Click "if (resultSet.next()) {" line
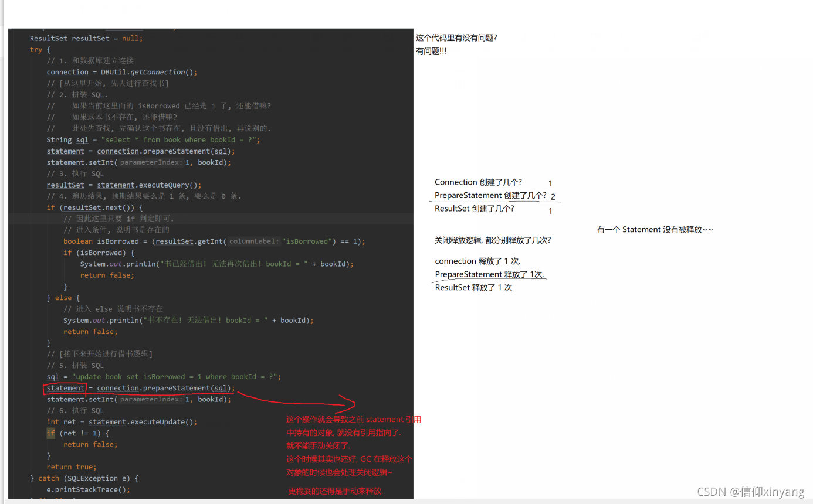Viewport: 813px width, 504px height. click(x=95, y=207)
